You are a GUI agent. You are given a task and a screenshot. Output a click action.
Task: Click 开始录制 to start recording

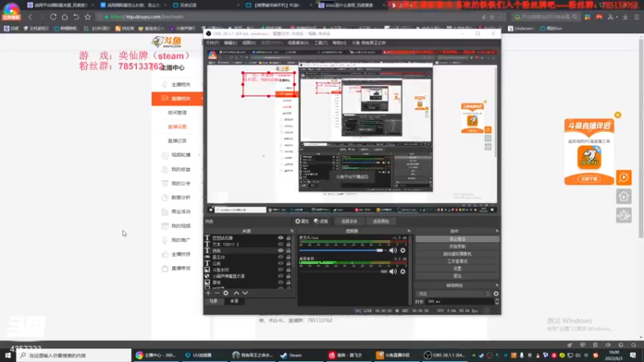(457, 246)
